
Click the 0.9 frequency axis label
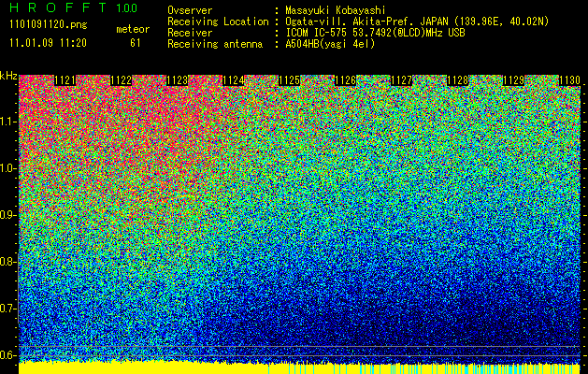[x=7, y=215]
